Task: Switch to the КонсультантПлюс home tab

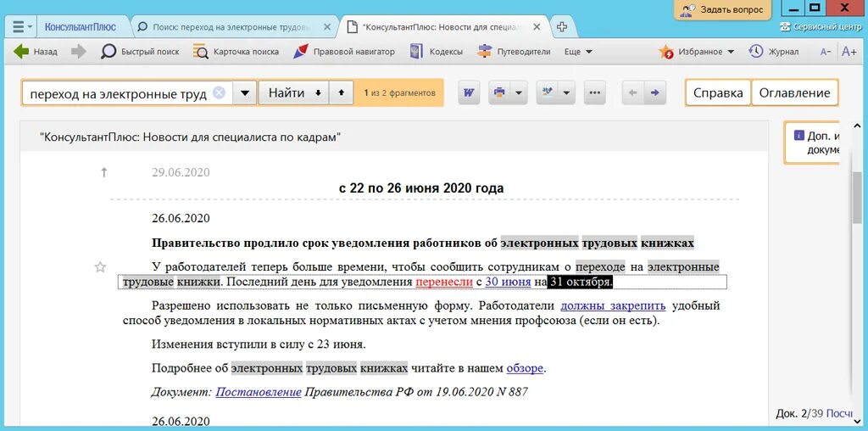Action: tap(80, 26)
